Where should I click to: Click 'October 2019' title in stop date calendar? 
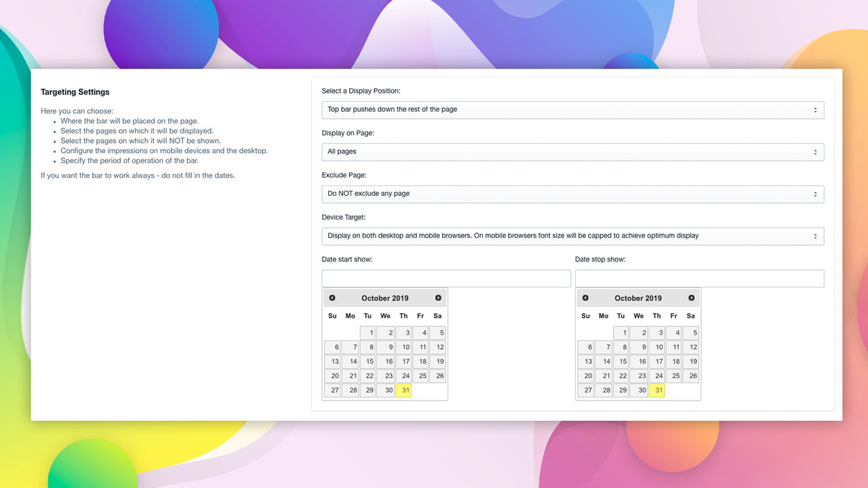click(x=638, y=298)
